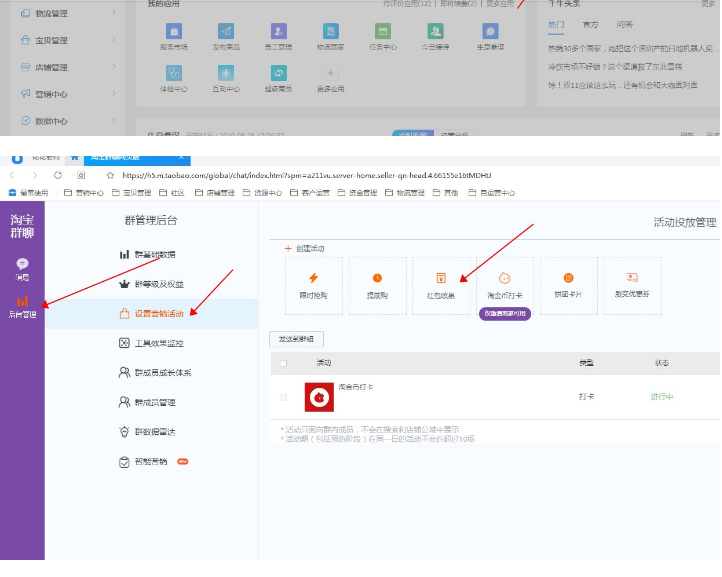Select the 红包喷泉 red envelope activity
Viewport: 722px width, 577px height.
(441, 285)
